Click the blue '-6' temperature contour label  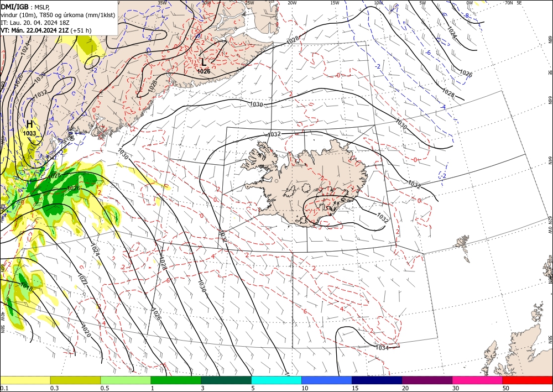(427, 53)
